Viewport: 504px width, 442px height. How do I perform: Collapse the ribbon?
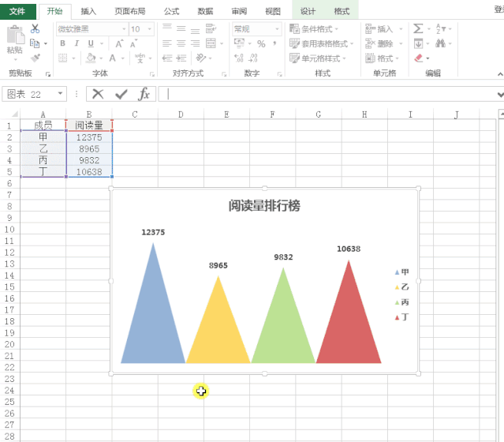pyautogui.click(x=500, y=74)
